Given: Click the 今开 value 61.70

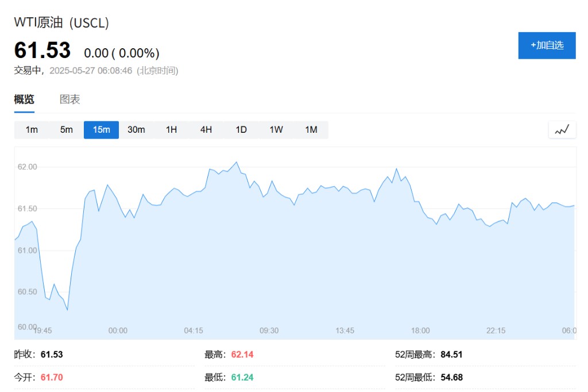Looking at the screenshot, I should point(52,378).
